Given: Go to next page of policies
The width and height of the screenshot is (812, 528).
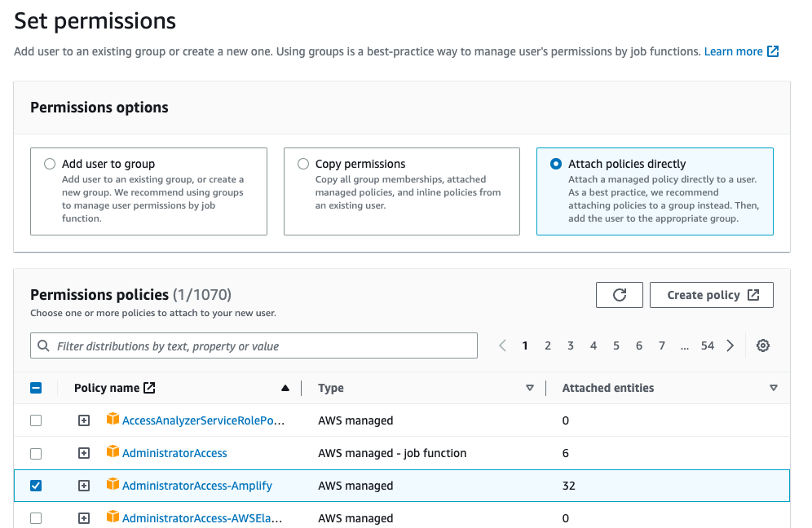Looking at the screenshot, I should click(x=730, y=345).
